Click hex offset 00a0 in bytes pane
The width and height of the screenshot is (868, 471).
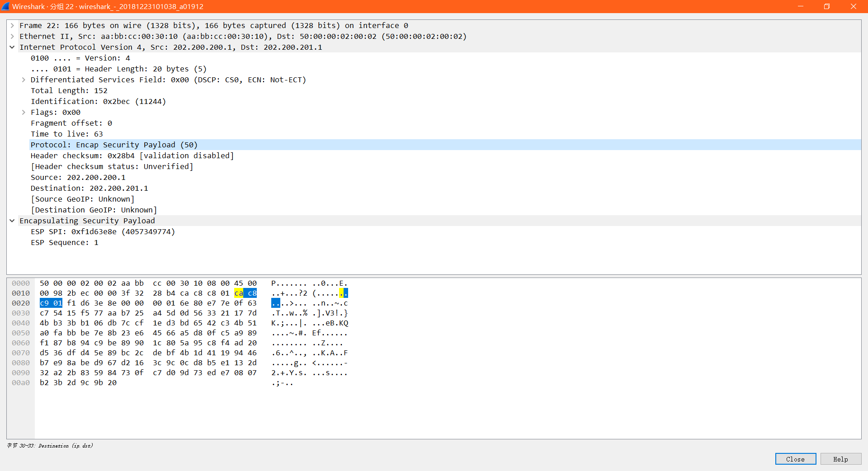(x=21, y=383)
